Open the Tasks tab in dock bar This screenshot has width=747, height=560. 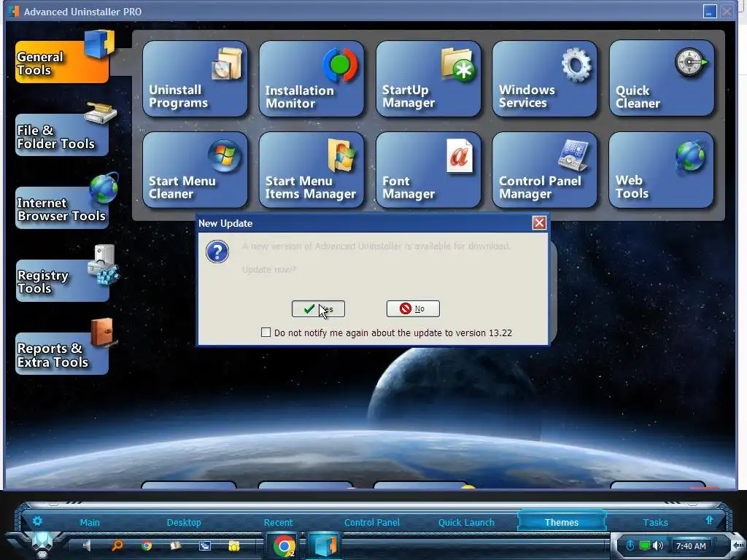tap(656, 522)
